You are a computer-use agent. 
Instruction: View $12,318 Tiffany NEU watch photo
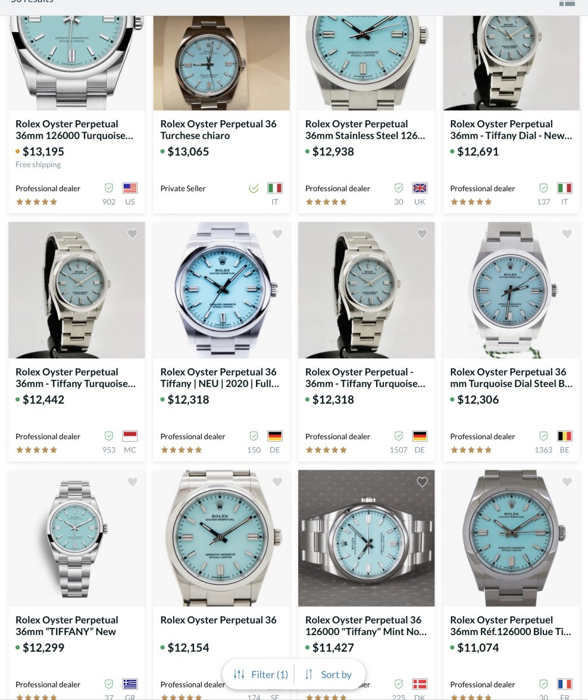pos(221,290)
